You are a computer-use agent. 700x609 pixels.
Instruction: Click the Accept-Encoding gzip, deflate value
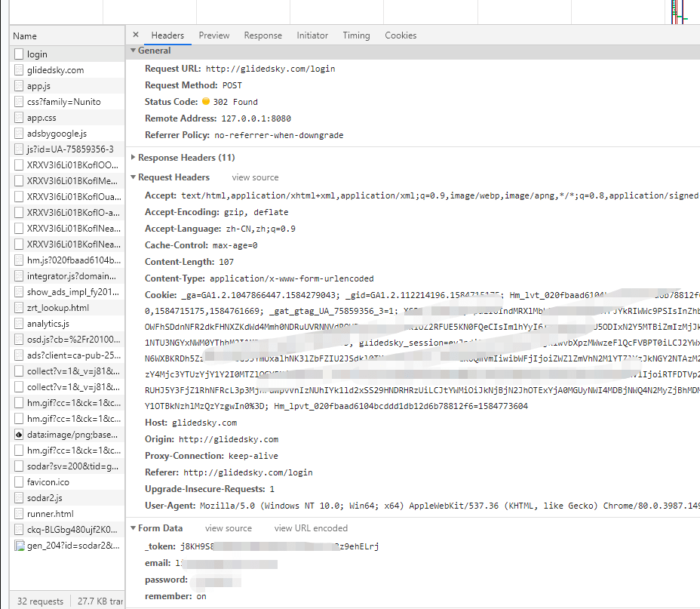[256, 212]
